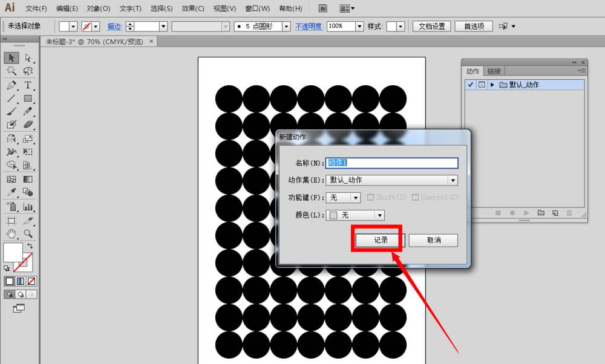Image resolution: width=605 pixels, height=364 pixels.
Task: Expand the 默认_动作 action set
Action: [492, 85]
